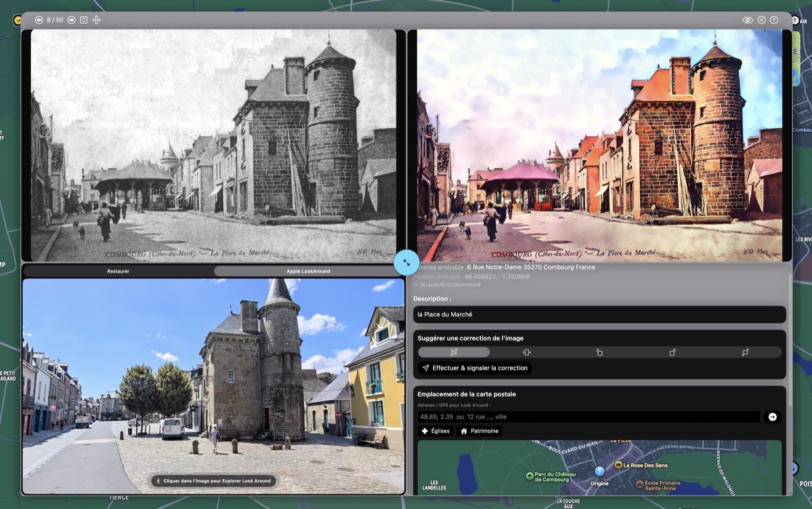Click the blue expand arrows button
This screenshot has height=509, width=812.
[406, 263]
